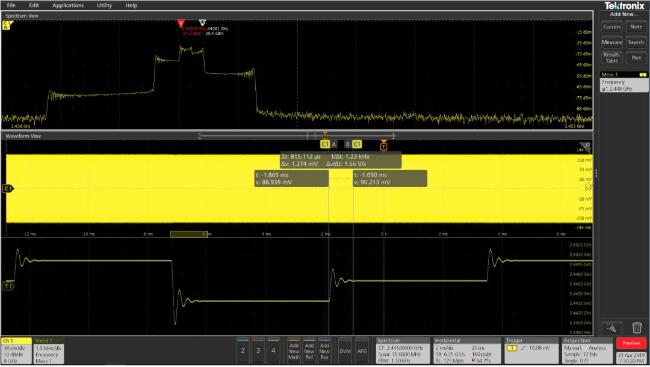Open the Utility menu
Image resolution: width=650 pixels, height=367 pixels.
click(x=104, y=5)
